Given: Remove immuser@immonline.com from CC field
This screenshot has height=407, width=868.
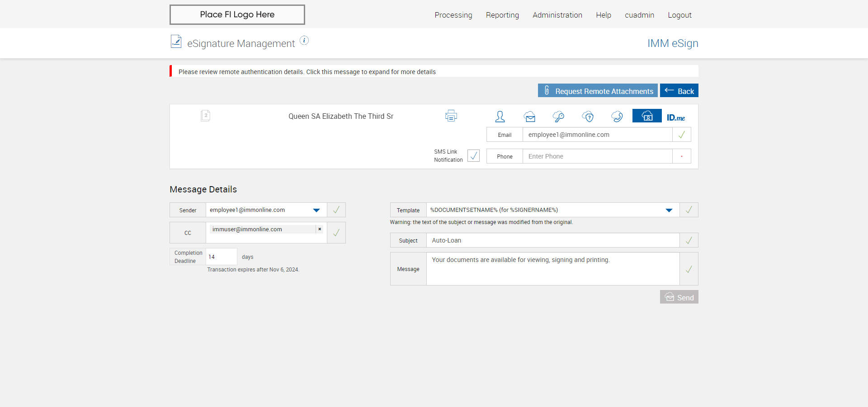Looking at the screenshot, I should click(320, 229).
